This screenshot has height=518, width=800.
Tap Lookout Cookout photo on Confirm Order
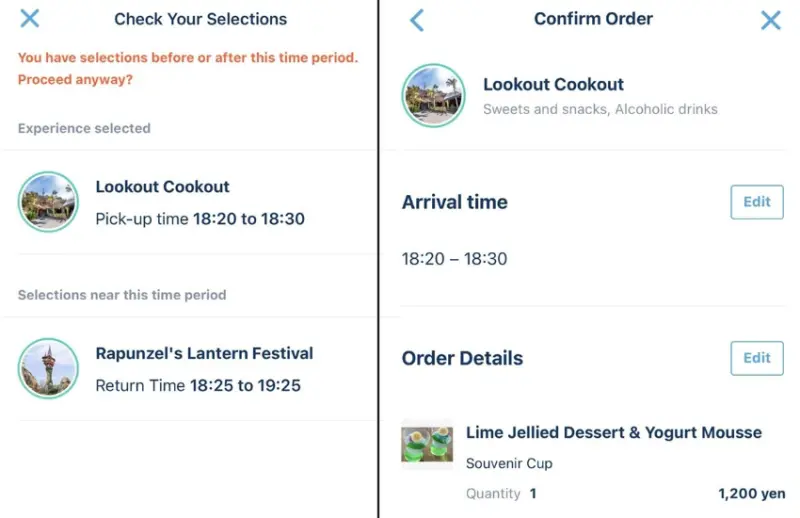(x=432, y=96)
